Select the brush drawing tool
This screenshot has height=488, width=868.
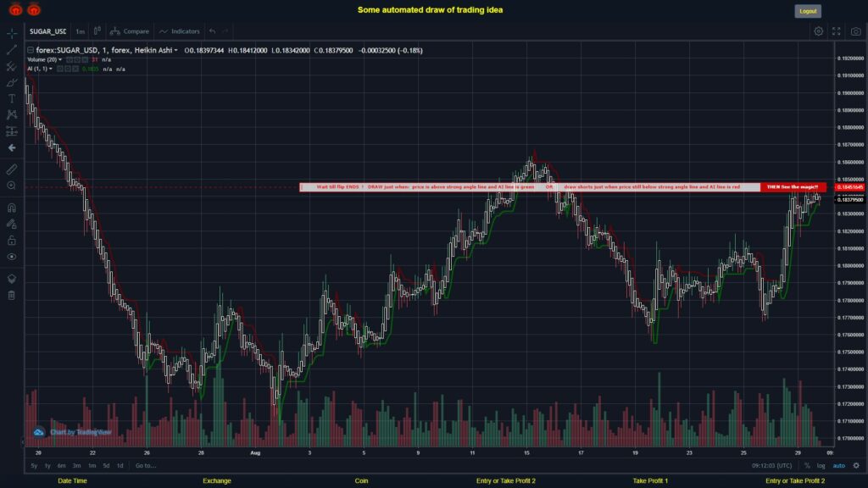pyautogui.click(x=12, y=82)
